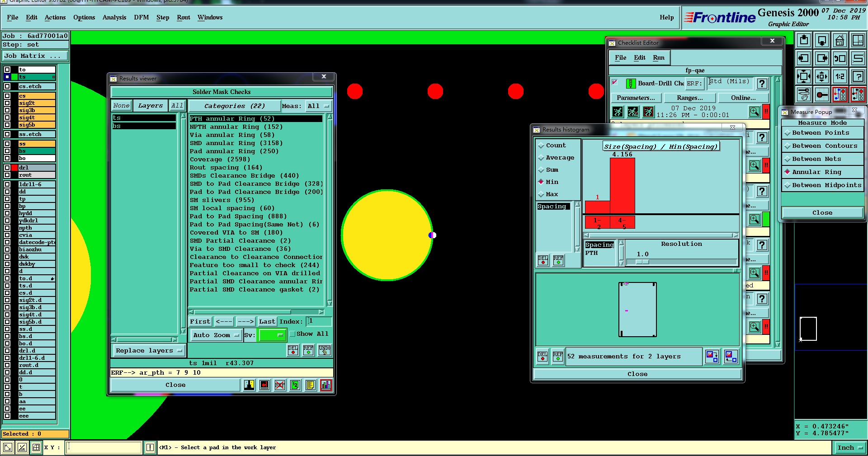868x456 pixels.
Task: Click the 1:2 scale icon
Action: click(x=840, y=76)
